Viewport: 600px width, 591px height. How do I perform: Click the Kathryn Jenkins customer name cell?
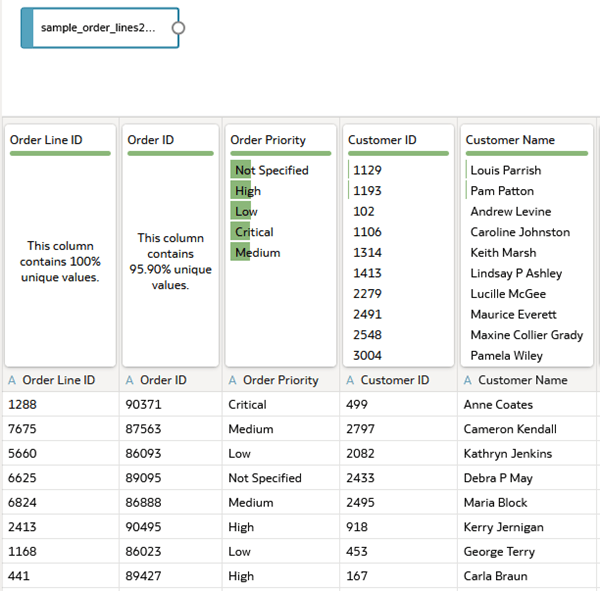[528, 453]
